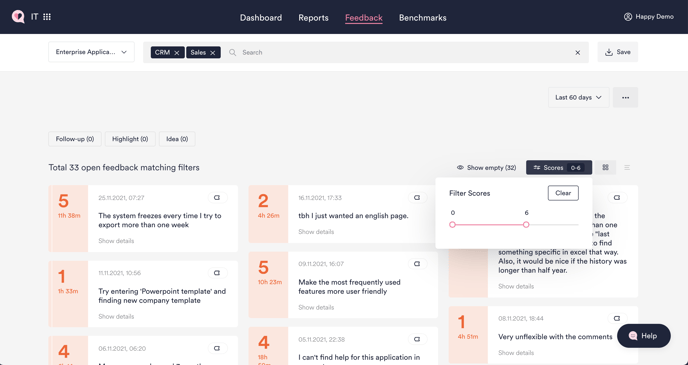Clear the score filter
688x365 pixels.
coord(563,193)
